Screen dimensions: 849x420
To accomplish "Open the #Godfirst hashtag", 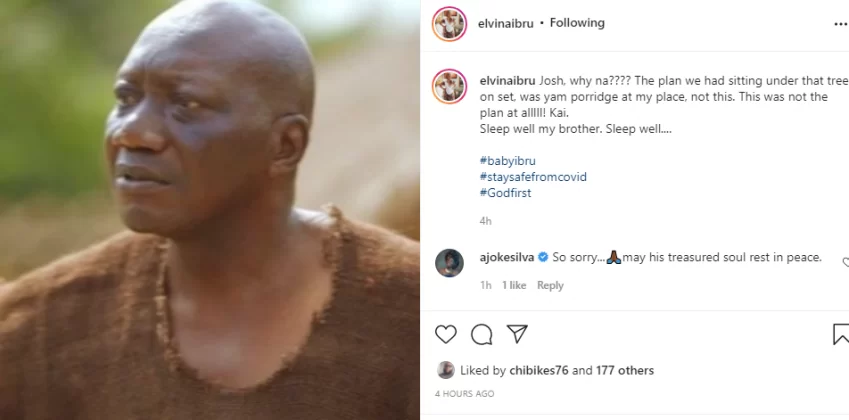I will click(x=505, y=193).
